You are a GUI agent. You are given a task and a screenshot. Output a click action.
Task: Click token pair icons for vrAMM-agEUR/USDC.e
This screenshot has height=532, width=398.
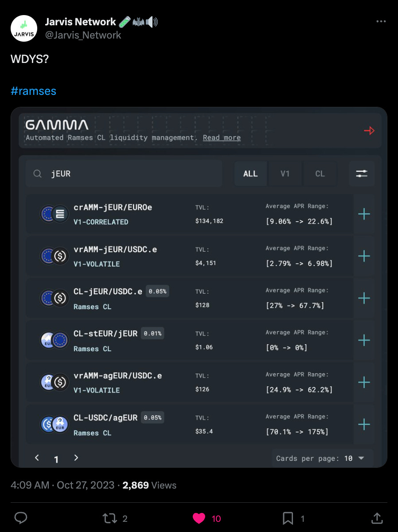54,382
